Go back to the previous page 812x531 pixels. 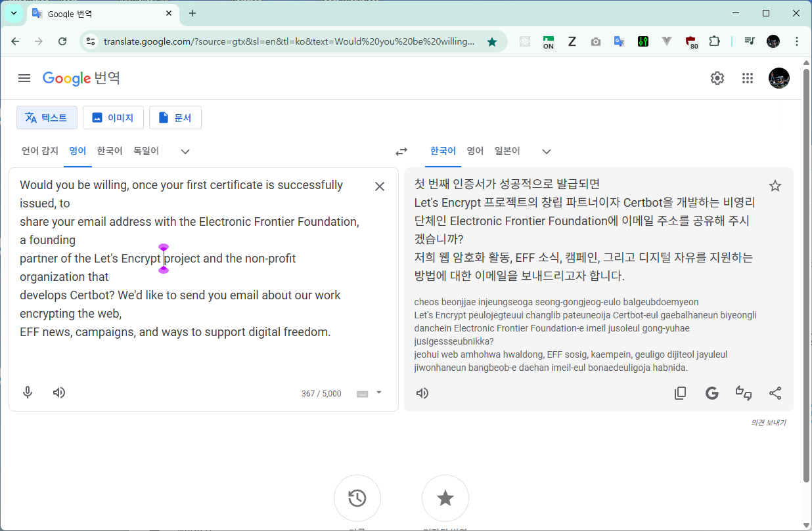tap(15, 41)
